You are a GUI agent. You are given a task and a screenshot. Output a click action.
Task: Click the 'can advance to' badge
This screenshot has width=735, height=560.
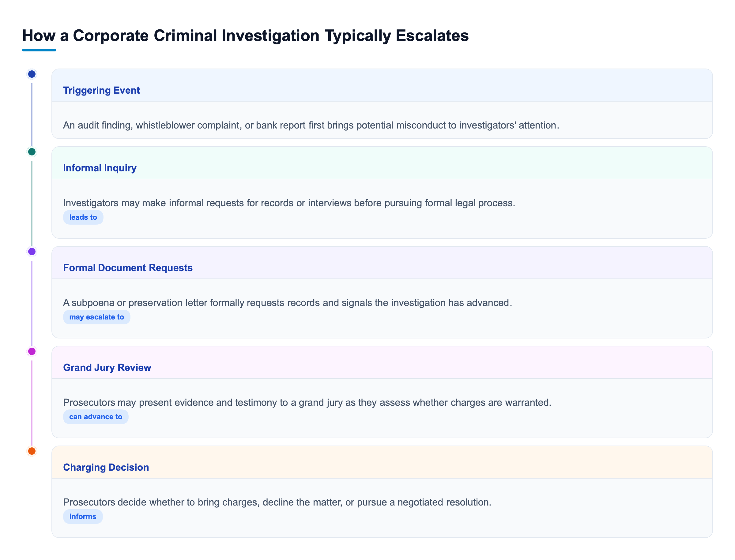point(96,417)
